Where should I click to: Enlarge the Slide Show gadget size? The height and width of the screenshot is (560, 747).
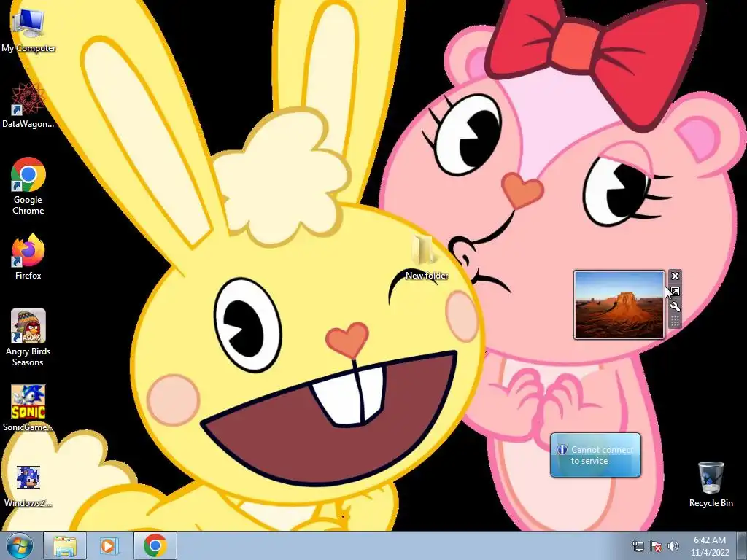coord(675,291)
